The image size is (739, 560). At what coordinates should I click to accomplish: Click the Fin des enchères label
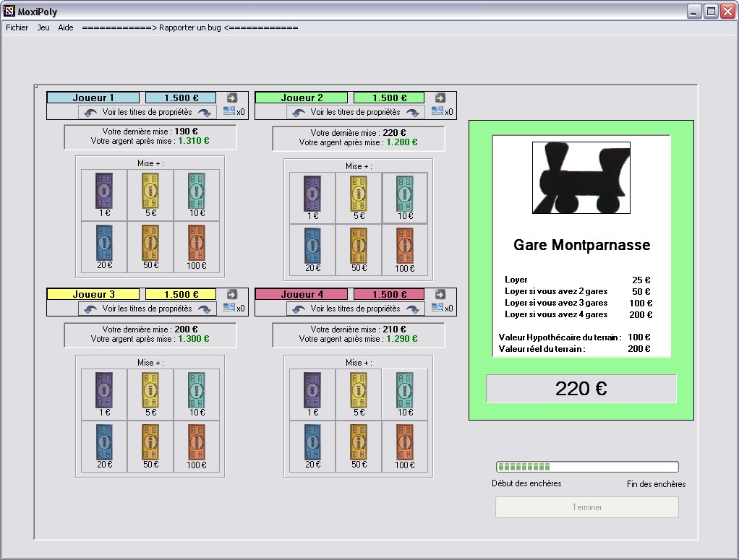coord(656,483)
